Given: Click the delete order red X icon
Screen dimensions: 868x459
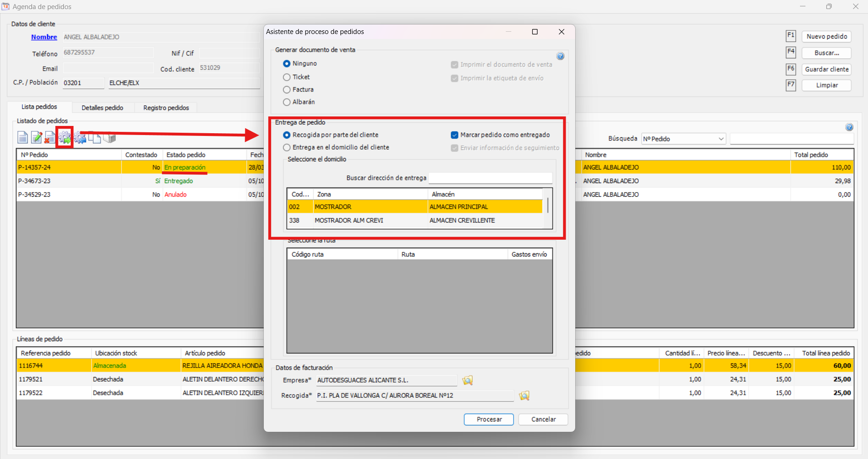Looking at the screenshot, I should click(x=49, y=137).
